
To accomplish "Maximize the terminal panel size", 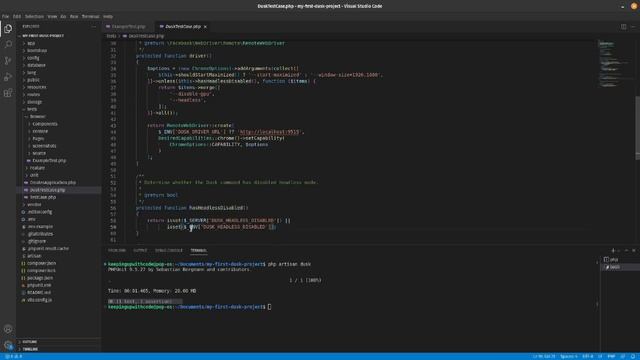I will point(627,250).
